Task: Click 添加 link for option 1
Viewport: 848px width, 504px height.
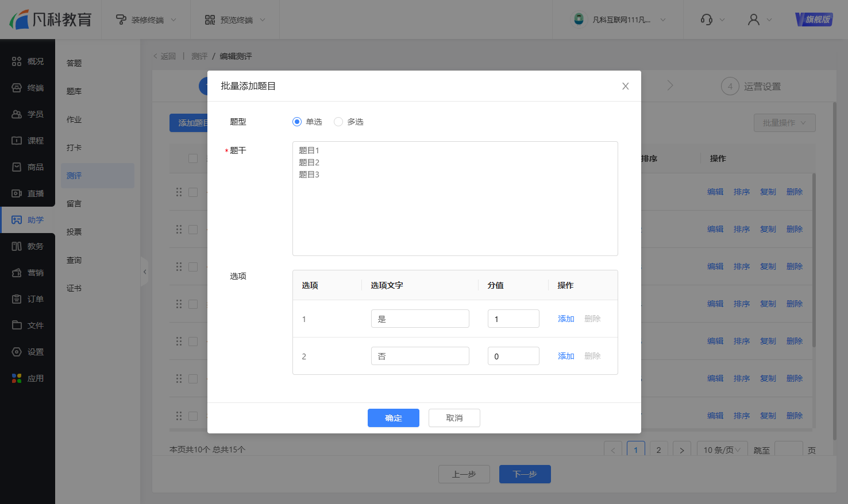Action: pyautogui.click(x=566, y=319)
